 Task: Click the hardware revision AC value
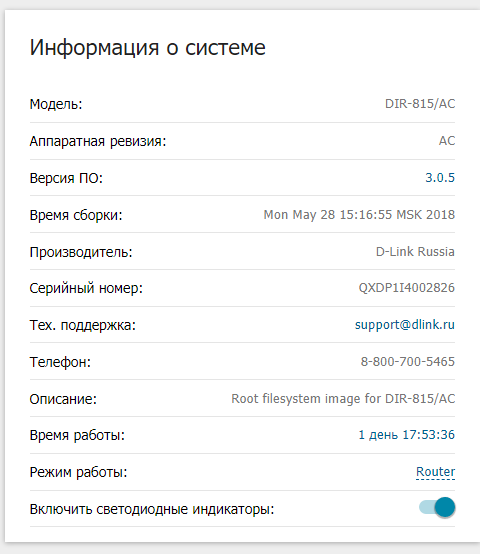click(x=447, y=141)
